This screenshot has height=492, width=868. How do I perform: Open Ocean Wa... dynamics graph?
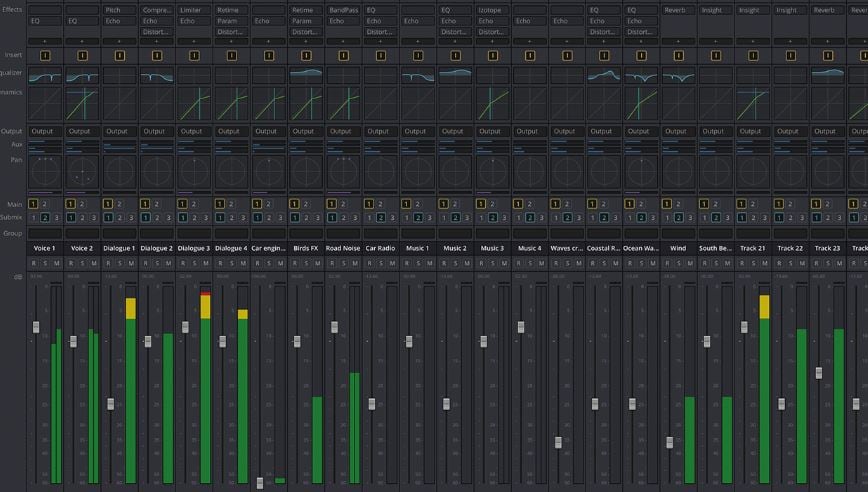[x=641, y=103]
